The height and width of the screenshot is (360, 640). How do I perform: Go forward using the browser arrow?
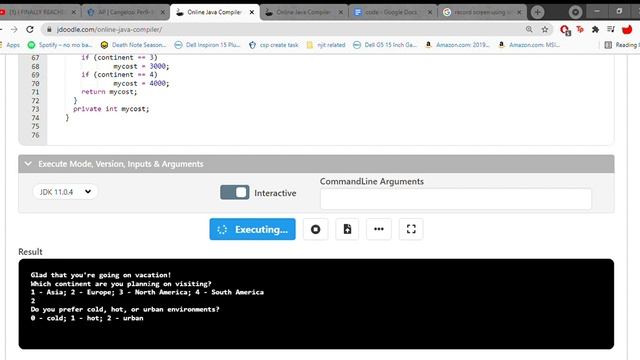(14, 29)
